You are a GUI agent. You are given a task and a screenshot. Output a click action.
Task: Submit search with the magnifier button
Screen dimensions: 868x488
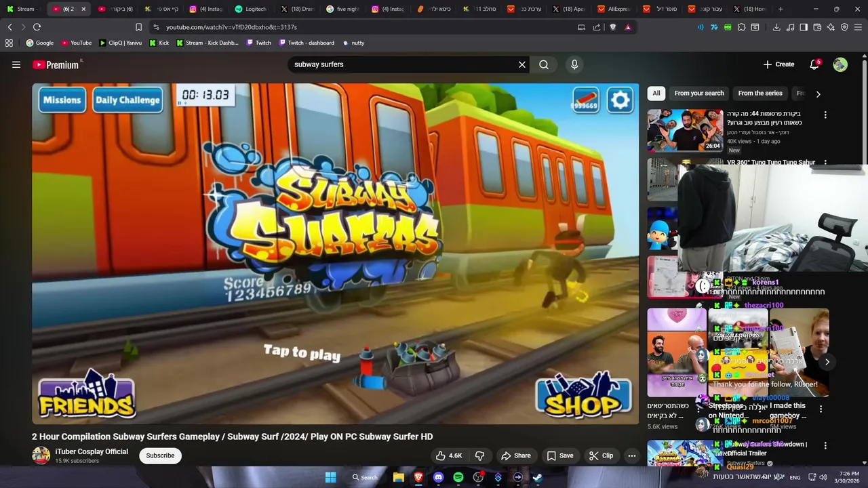[544, 64]
